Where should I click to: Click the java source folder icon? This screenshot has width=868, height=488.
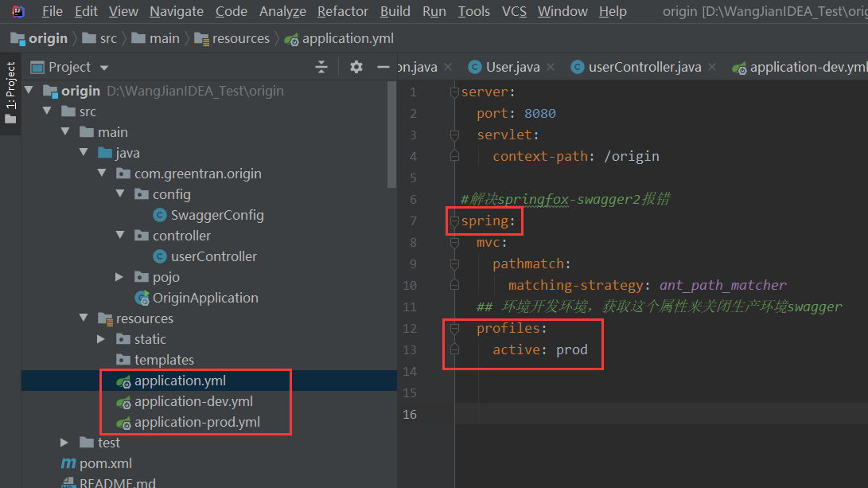(x=105, y=152)
